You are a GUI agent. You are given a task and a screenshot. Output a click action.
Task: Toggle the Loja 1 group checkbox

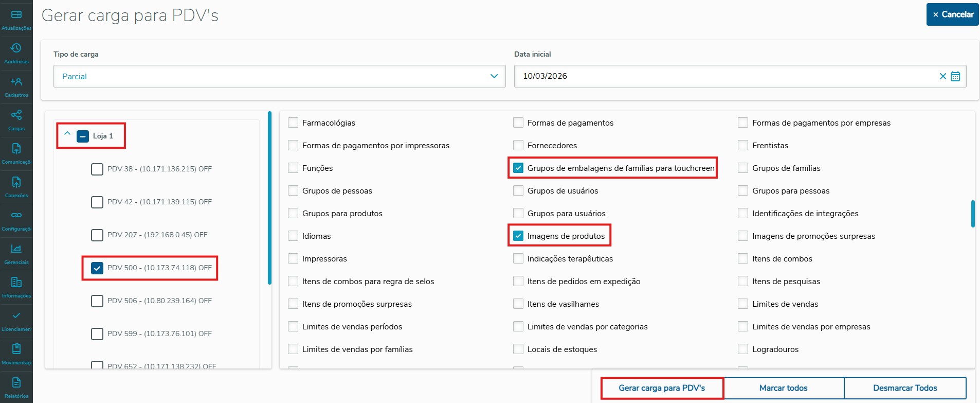tap(83, 136)
